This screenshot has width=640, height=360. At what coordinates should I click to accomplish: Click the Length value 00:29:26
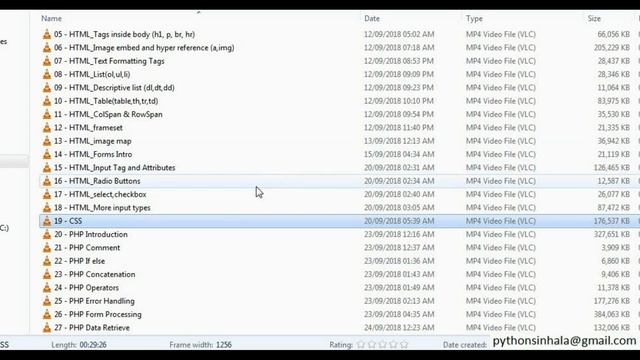pos(93,345)
